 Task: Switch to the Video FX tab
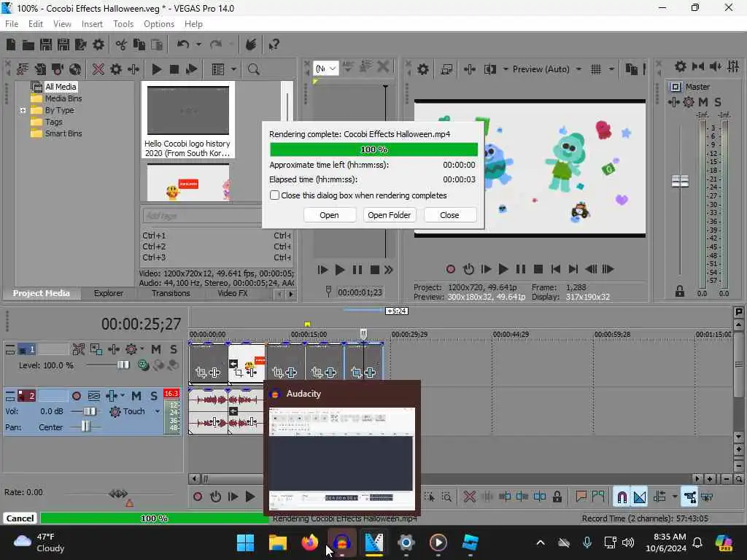233,293
